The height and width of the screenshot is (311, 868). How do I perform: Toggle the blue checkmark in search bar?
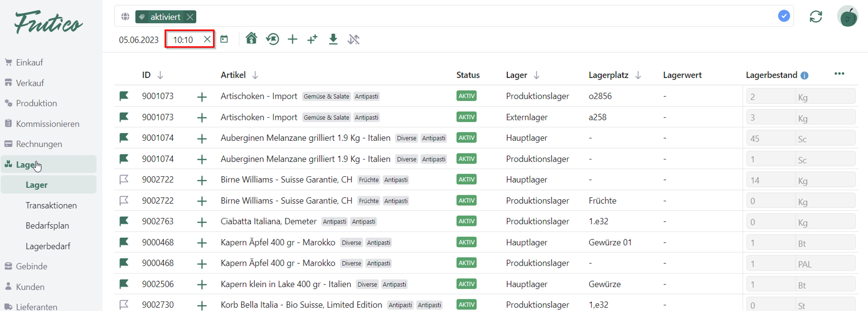pyautogui.click(x=783, y=16)
